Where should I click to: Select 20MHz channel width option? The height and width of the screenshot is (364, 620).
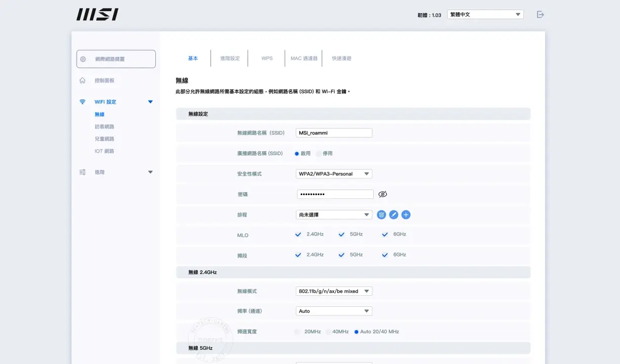(297, 332)
